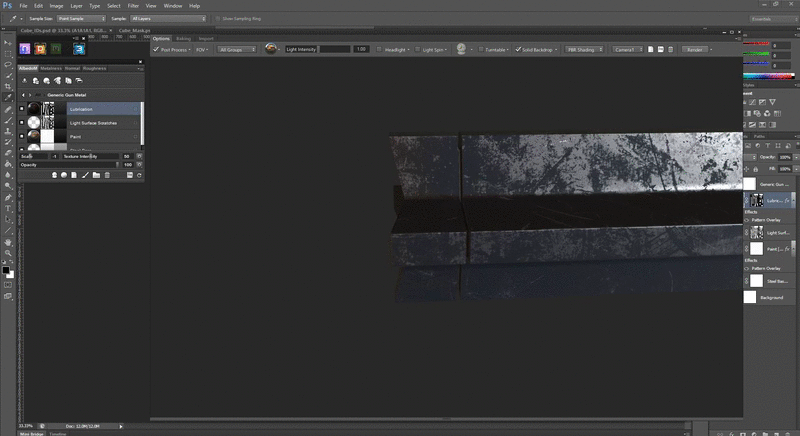Image resolution: width=800 pixels, height=436 pixels.
Task: Click the brush icon in material panel
Action: pyautogui.click(x=85, y=175)
